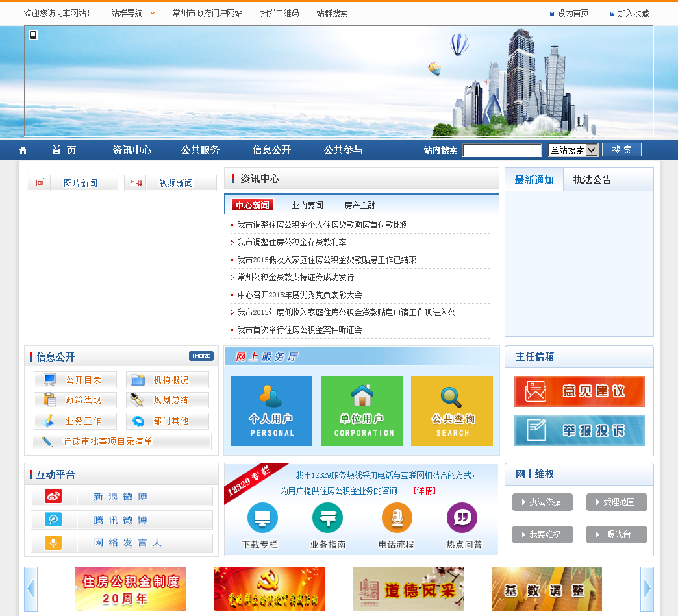
Task: Read news 常州公积金贷款支持证券成功发行
Action: tap(295, 277)
